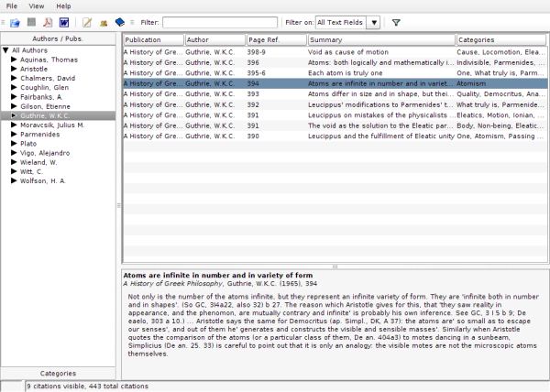Select the row with page ref 398-9
Image resolution: width=550 pixels, height=392 pixels.
275,53
